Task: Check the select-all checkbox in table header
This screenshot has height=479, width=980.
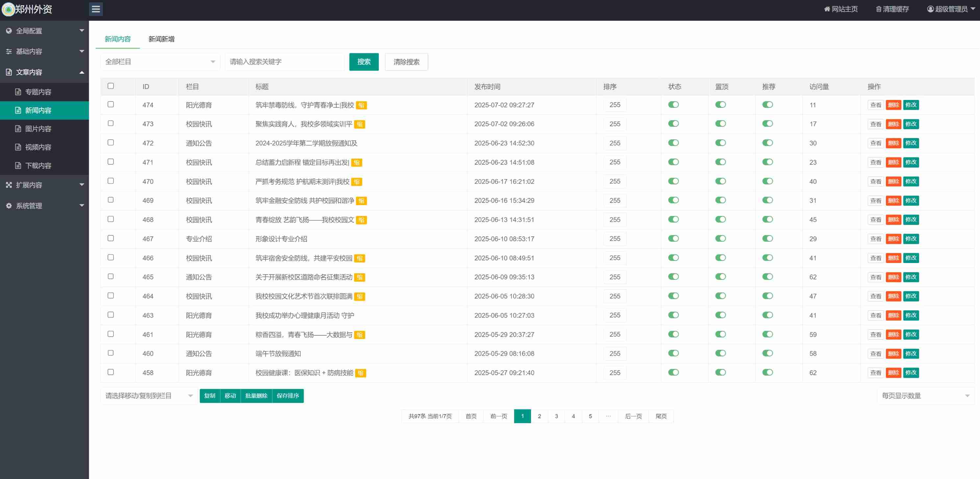Action: click(x=111, y=86)
